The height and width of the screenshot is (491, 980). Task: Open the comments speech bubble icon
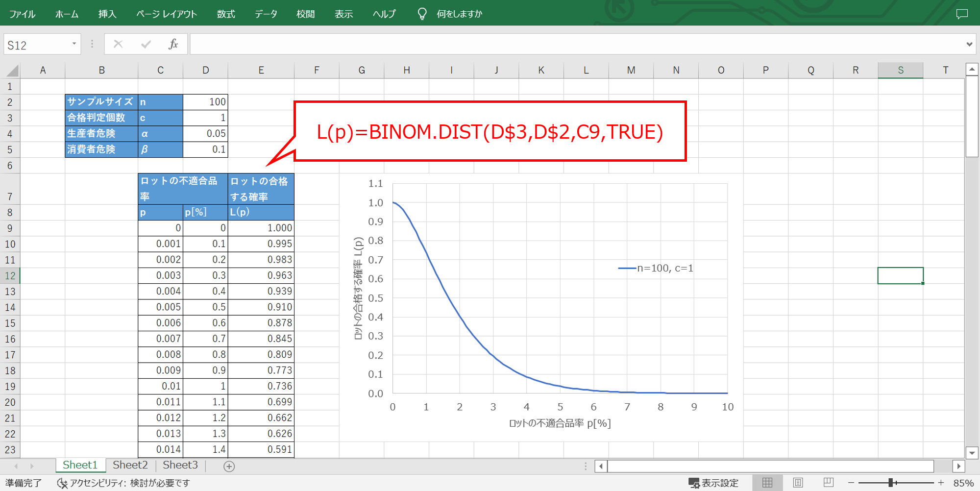[x=962, y=14]
